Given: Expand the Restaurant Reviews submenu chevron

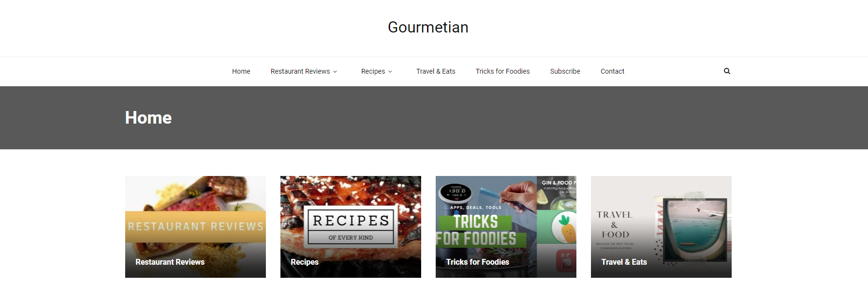Looking at the screenshot, I should (335, 72).
